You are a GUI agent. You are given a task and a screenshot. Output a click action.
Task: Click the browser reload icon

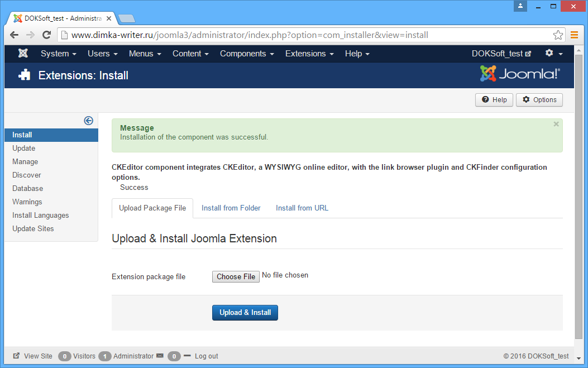click(x=47, y=35)
